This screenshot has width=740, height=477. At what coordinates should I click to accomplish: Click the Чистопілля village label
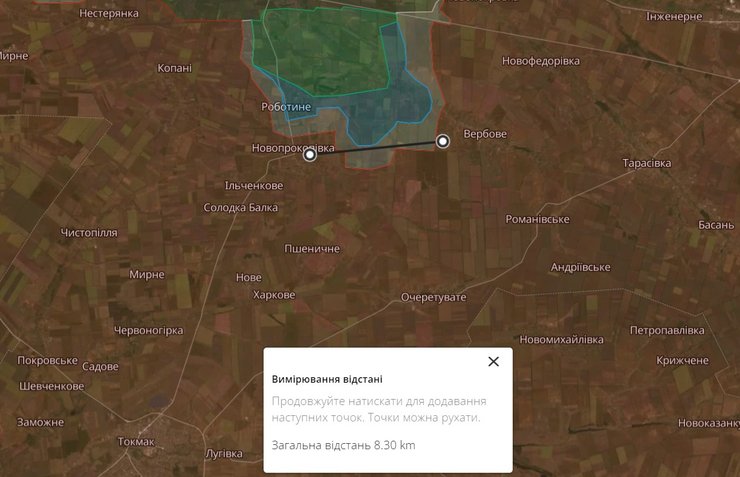(89, 233)
